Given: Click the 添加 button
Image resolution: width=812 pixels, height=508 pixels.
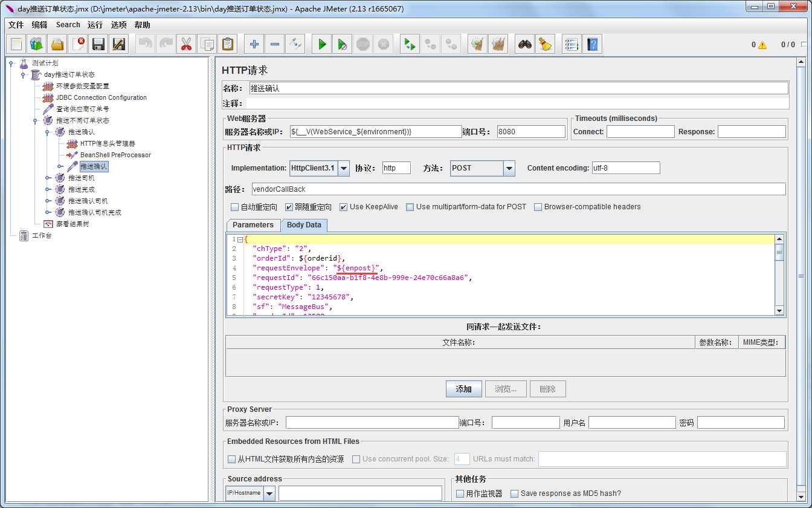Looking at the screenshot, I should pos(463,389).
